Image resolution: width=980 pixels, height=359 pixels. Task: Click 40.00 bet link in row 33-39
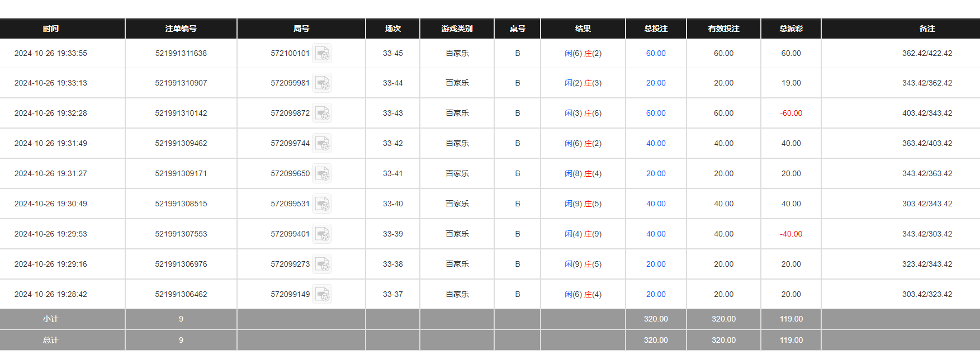656,234
